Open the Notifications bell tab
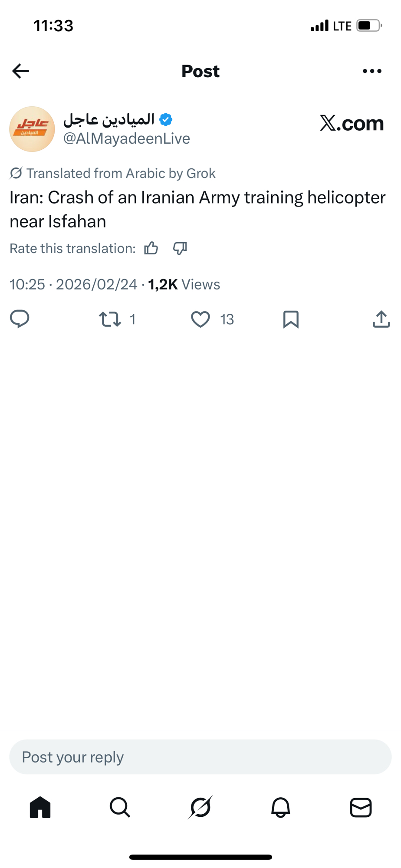Image resolution: width=401 pixels, height=868 pixels. tap(281, 807)
